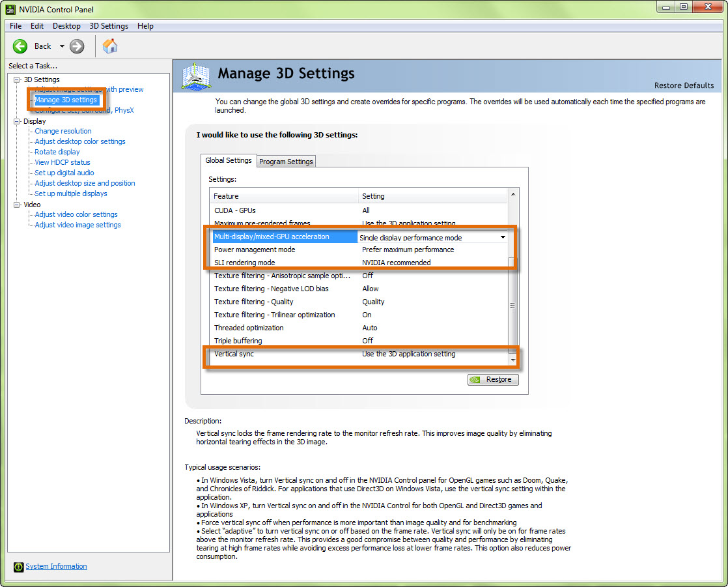This screenshot has width=728, height=587.
Task: Go to the Home page icon
Action: point(110,46)
